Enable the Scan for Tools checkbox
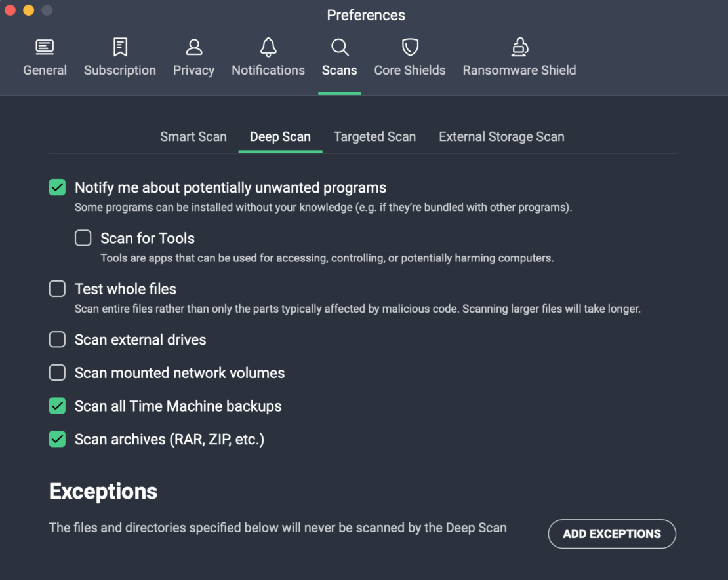This screenshot has height=580, width=728. pos(83,238)
